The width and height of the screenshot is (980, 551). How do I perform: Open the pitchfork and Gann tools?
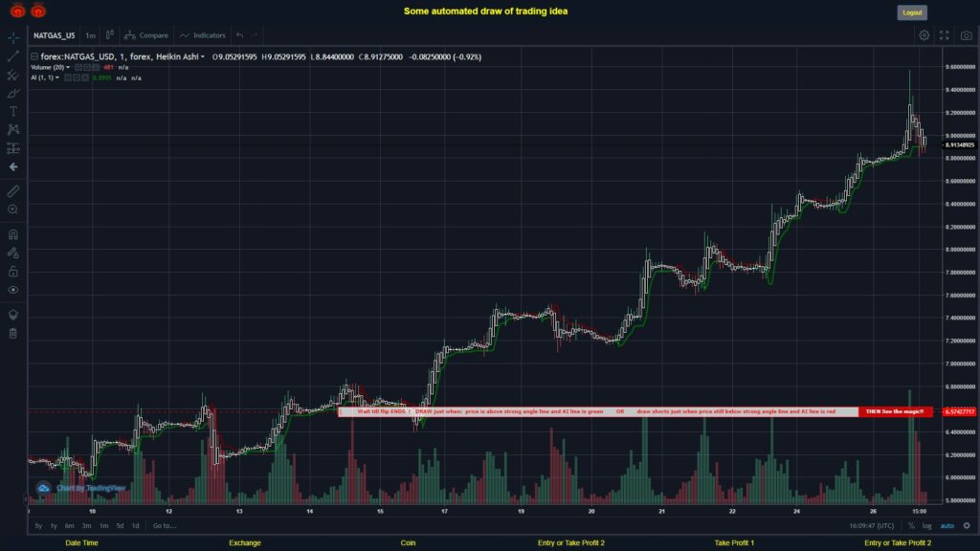[13, 75]
